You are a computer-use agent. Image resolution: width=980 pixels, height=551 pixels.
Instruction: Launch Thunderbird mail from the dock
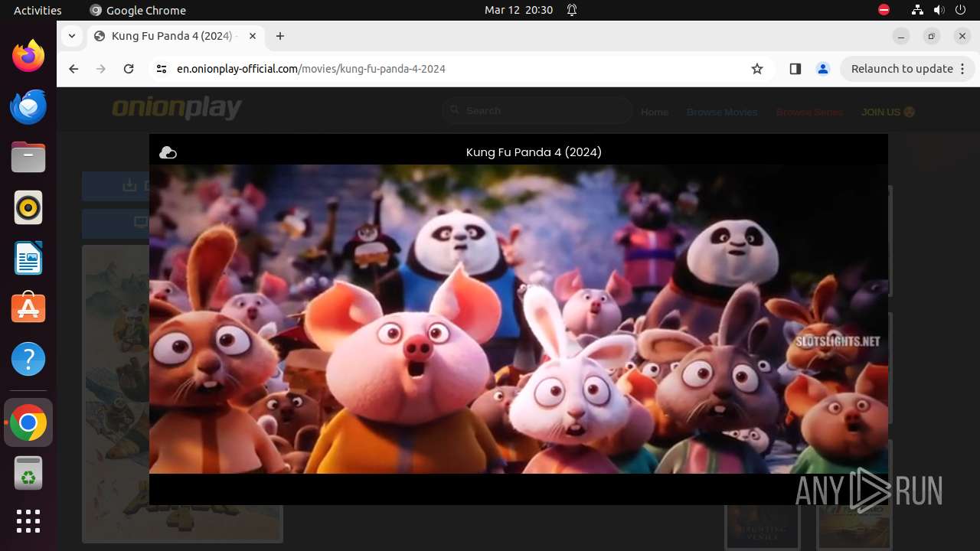(x=28, y=106)
